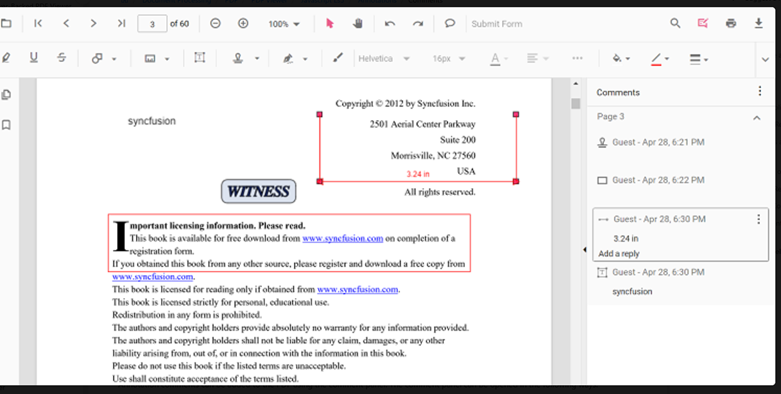The image size is (781, 394).
Task: Click the Submit Form button
Action: click(497, 24)
